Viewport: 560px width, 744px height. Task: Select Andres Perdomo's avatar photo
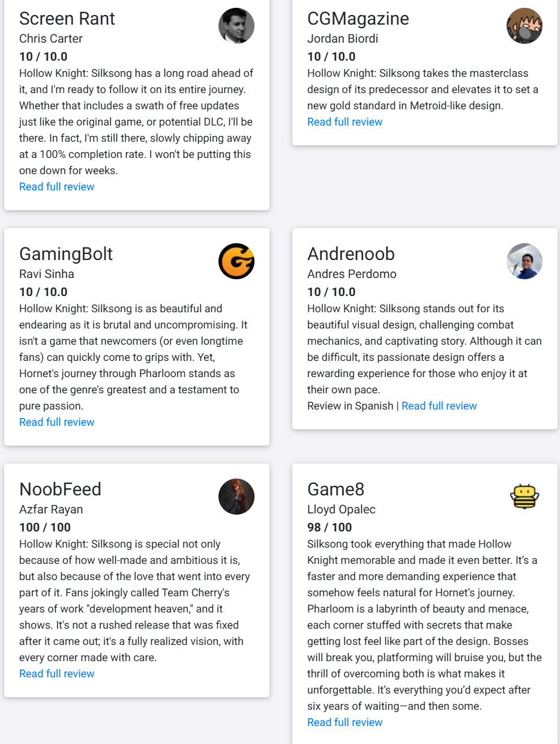(x=525, y=261)
